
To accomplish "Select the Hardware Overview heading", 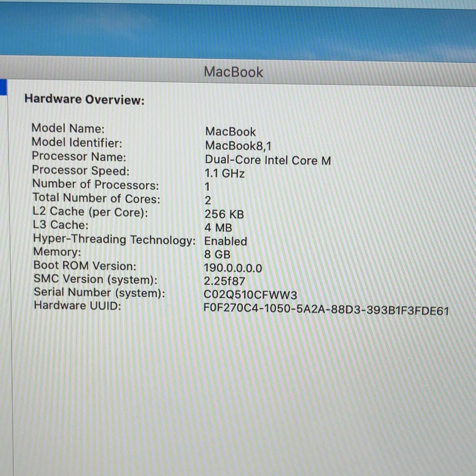I will (85, 99).
